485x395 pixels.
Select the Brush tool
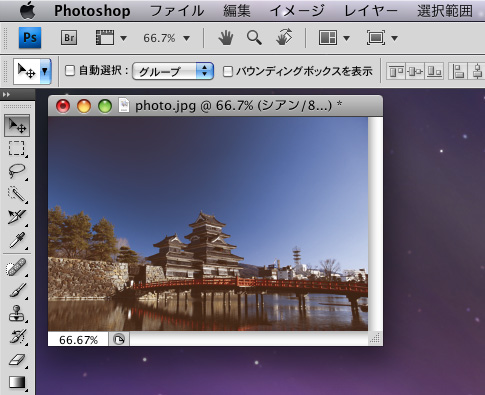tap(17, 291)
